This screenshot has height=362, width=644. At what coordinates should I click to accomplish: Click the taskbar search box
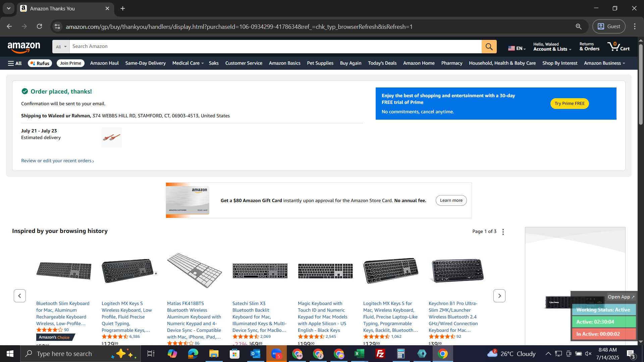(80, 354)
